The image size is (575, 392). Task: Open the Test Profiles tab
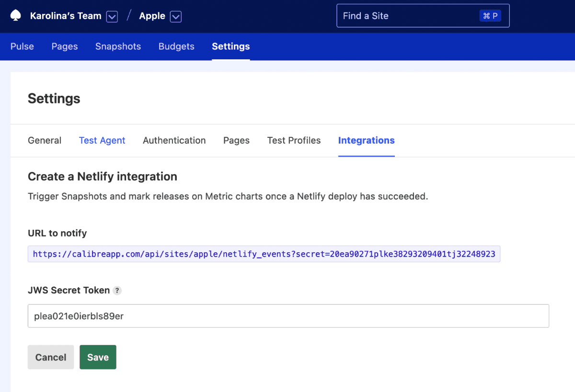(x=294, y=140)
